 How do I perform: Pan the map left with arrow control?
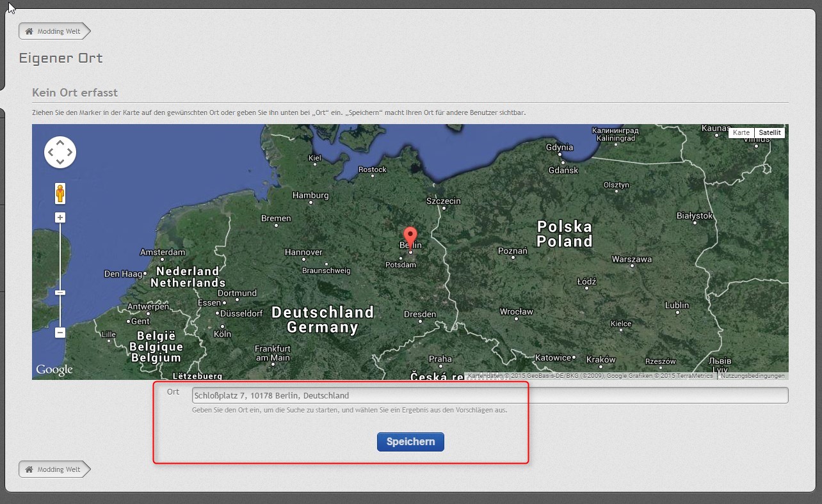(51, 152)
